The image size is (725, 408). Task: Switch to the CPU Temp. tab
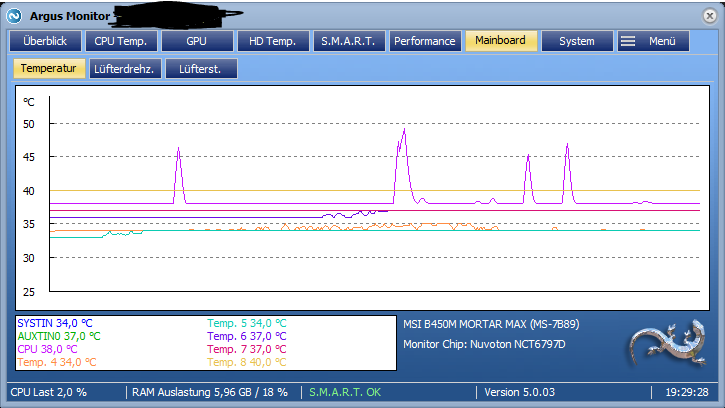[x=121, y=41]
